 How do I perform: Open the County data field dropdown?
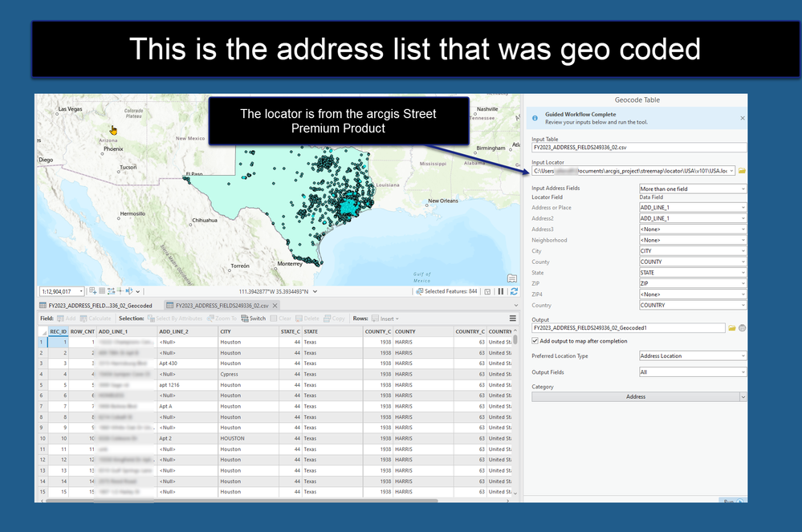pyautogui.click(x=693, y=262)
